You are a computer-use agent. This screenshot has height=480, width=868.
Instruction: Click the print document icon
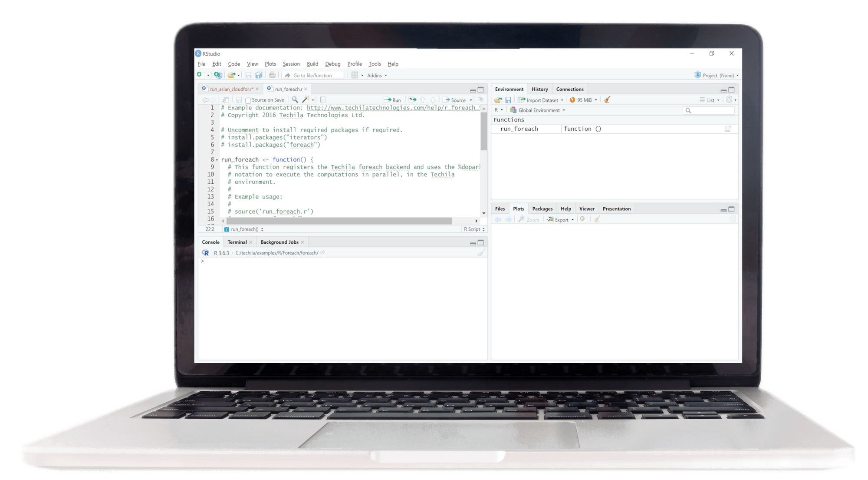[272, 75]
